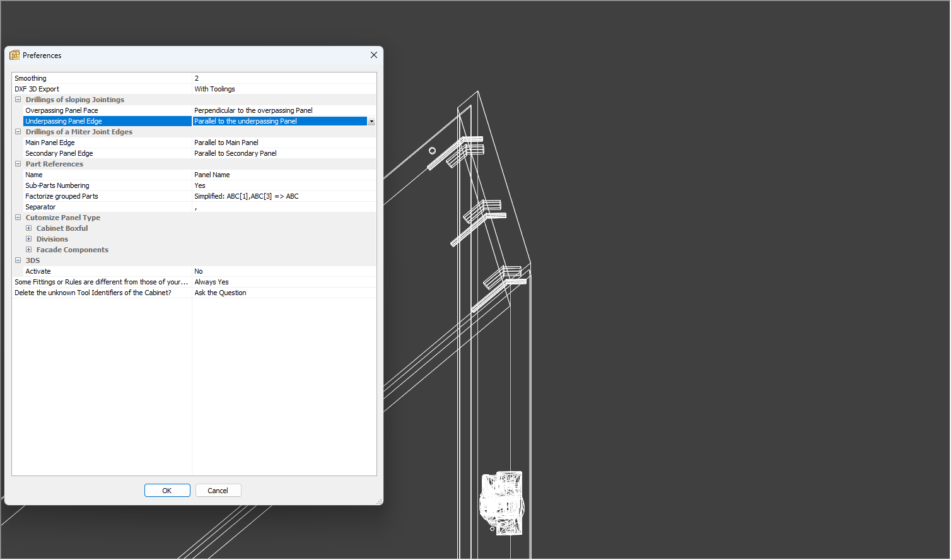
Task: Click OK to save preferences
Action: (167, 490)
